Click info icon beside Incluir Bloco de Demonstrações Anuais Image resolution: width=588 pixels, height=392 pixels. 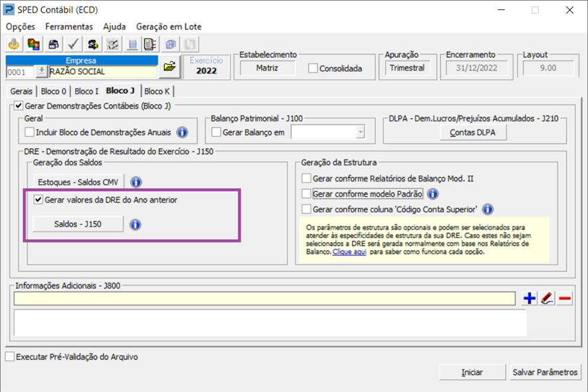click(182, 133)
